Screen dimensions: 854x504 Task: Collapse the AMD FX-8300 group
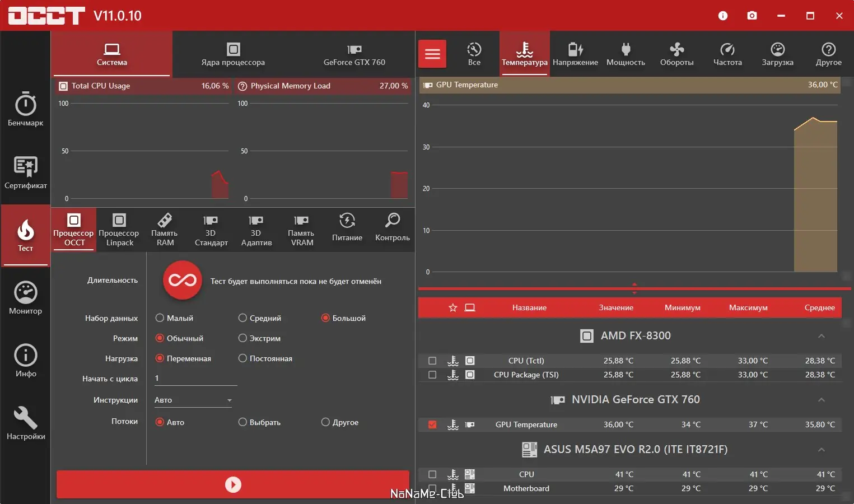click(822, 336)
